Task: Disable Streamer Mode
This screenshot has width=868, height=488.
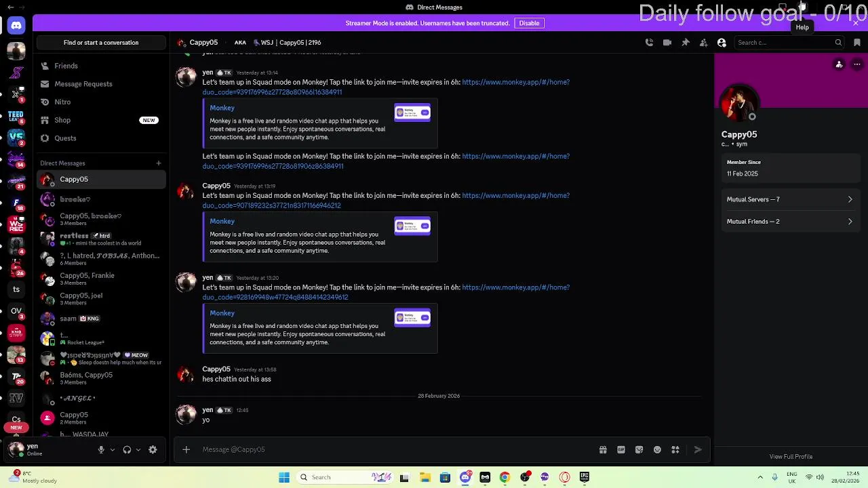Action: tap(529, 23)
